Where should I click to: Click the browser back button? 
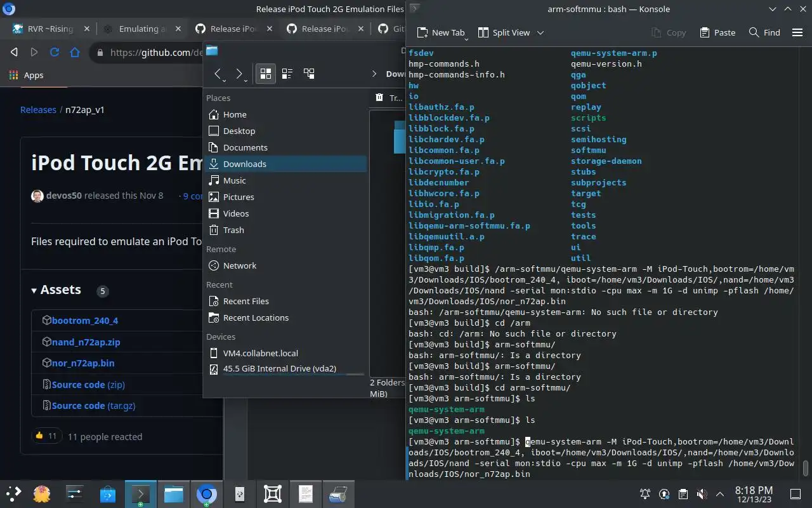pyautogui.click(x=14, y=53)
